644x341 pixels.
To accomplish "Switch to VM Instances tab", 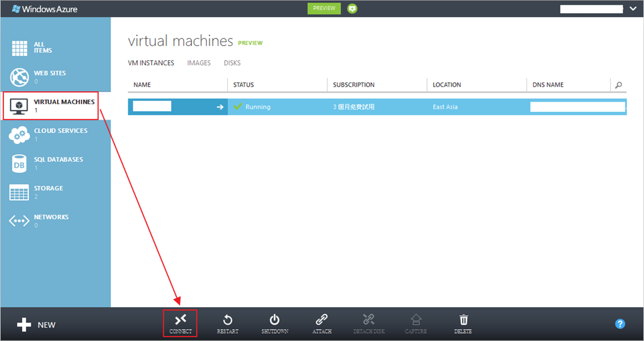I will point(151,63).
